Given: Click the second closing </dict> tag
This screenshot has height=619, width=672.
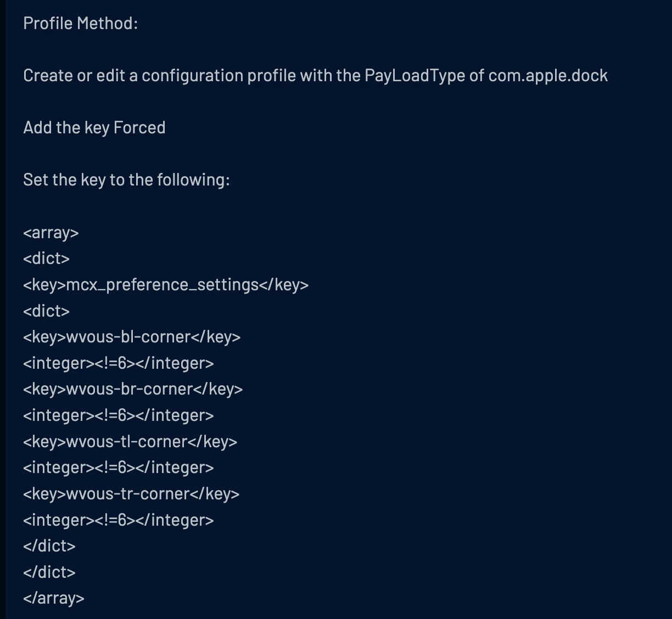Looking at the screenshot, I should coord(49,572).
